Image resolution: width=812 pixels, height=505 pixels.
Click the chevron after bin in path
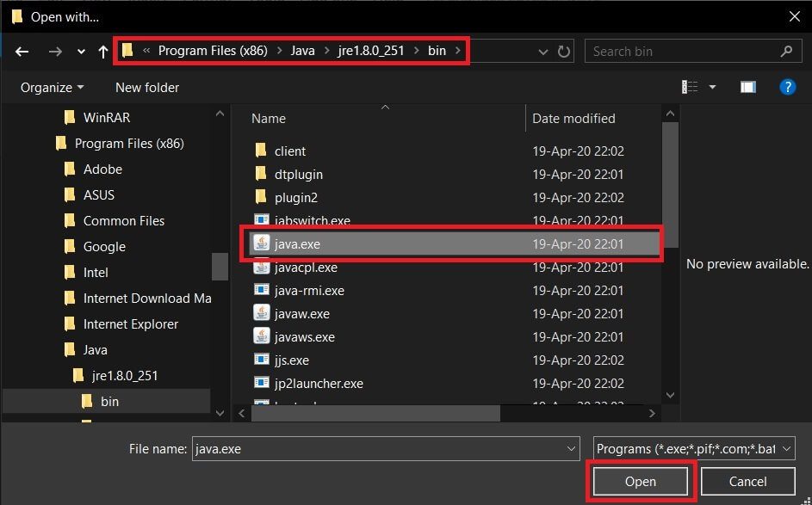458,51
